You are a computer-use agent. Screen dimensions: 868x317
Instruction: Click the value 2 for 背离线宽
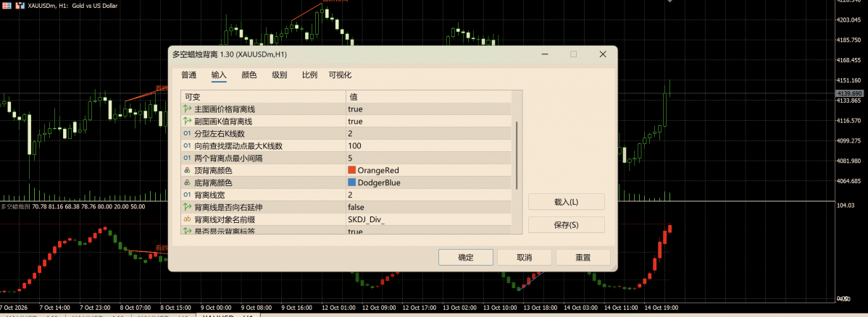click(x=351, y=195)
